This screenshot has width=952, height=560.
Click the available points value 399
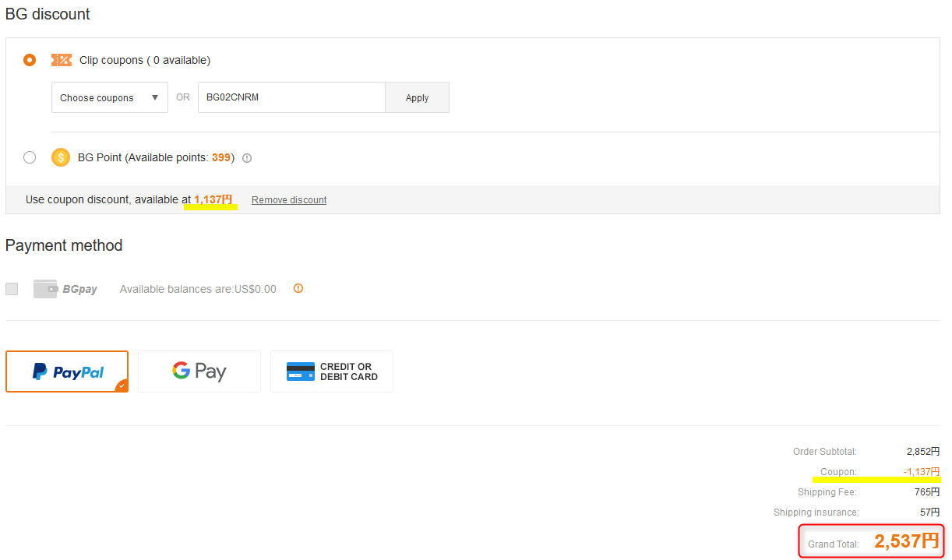221,157
